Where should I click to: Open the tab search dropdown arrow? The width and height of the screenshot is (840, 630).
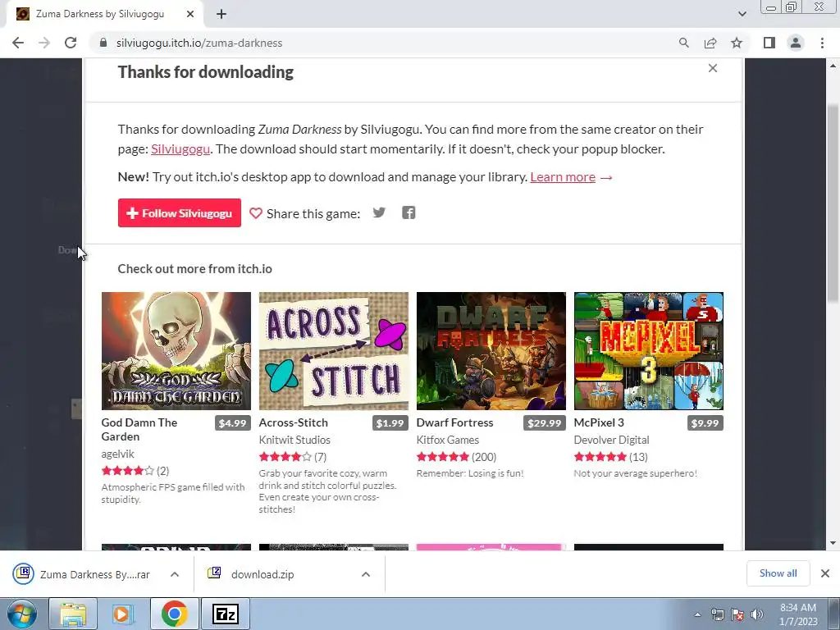click(742, 14)
